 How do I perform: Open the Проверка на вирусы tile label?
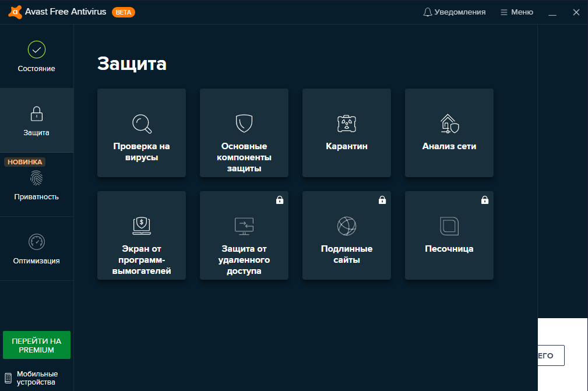142,152
